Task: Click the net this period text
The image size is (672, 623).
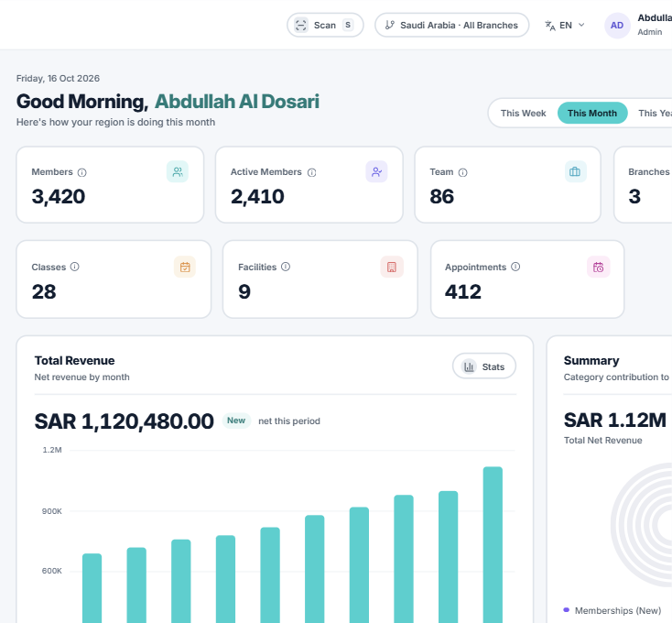Action: (289, 421)
